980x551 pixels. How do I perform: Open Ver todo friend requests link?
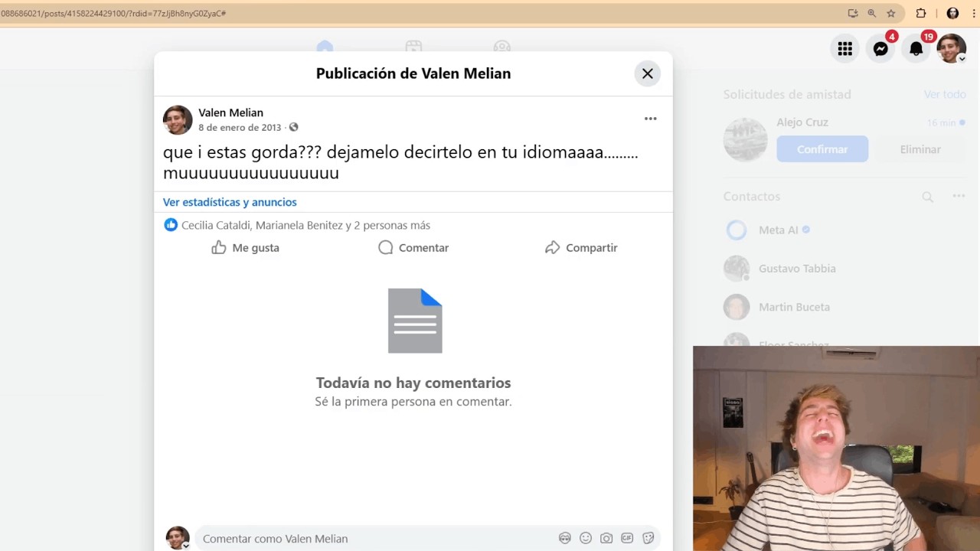(945, 94)
